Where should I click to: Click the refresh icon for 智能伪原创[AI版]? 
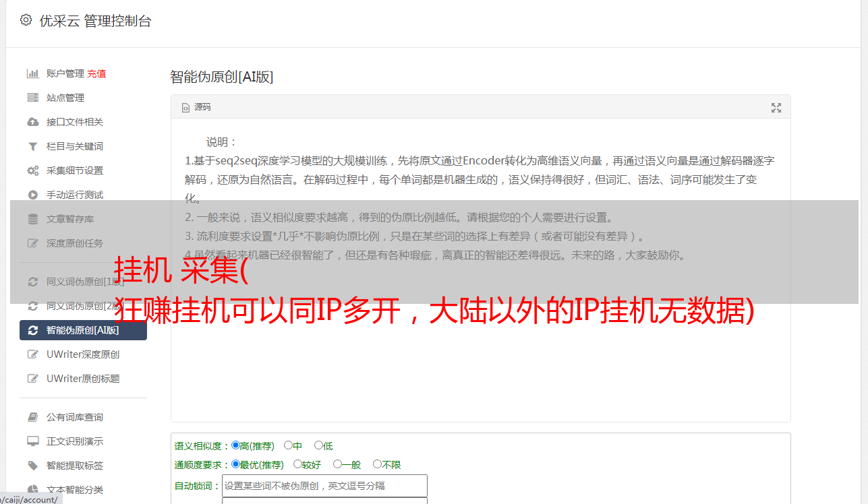(x=32, y=330)
